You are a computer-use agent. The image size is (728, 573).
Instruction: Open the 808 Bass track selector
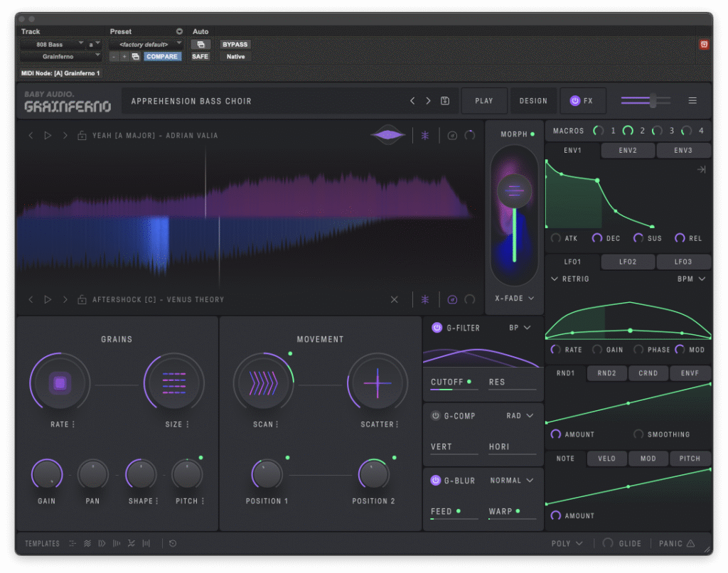point(52,44)
